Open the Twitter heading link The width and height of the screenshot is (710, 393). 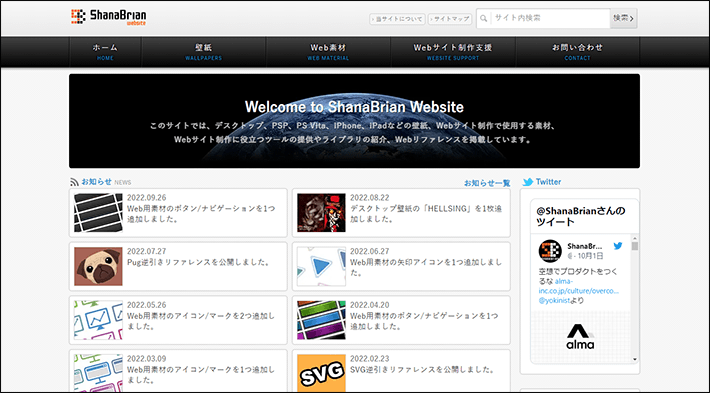(x=548, y=182)
